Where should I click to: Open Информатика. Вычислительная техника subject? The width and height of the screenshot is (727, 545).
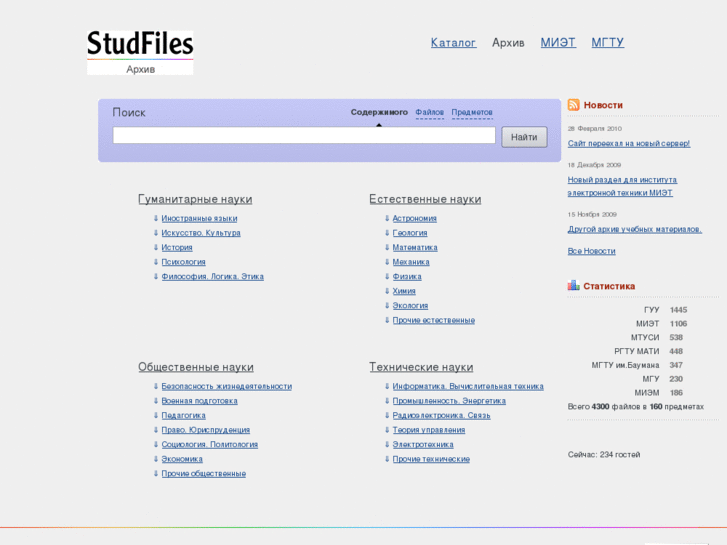pyautogui.click(x=468, y=386)
